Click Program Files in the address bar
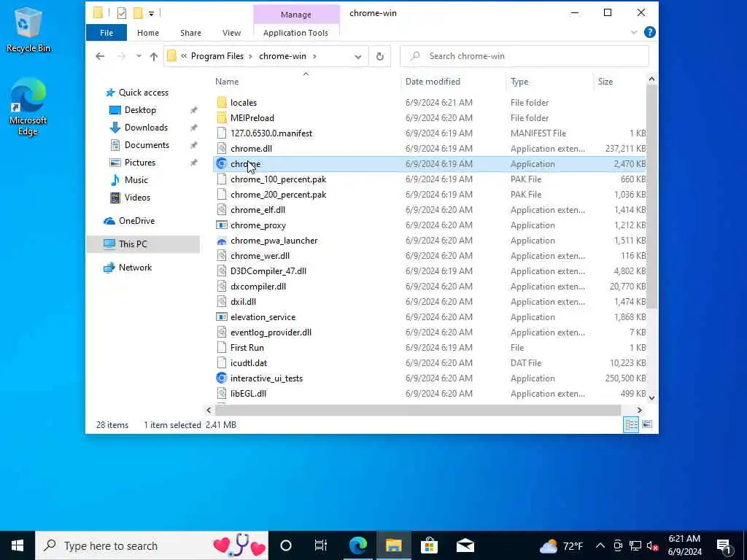Viewport: 747px width, 560px height. 217,56
